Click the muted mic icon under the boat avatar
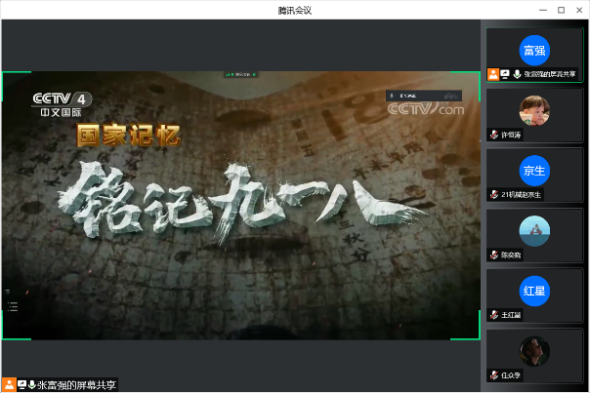This screenshot has height=393, width=590. [x=494, y=255]
